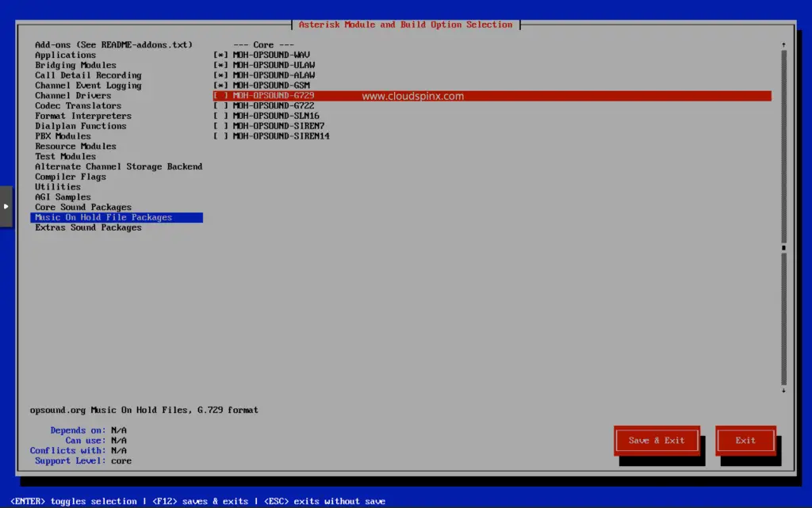This screenshot has height=508, width=812.
Task: Select the Extras Sound Packages category
Action: 87,227
